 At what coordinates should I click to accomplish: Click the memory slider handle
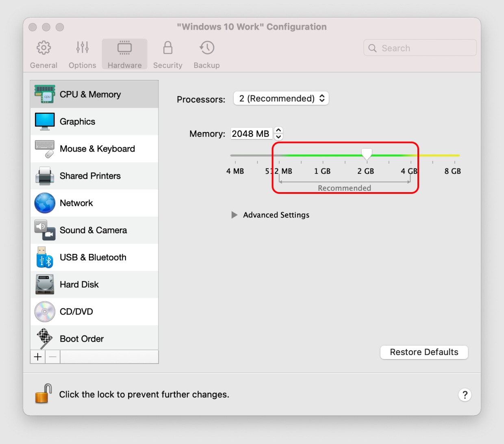[367, 154]
